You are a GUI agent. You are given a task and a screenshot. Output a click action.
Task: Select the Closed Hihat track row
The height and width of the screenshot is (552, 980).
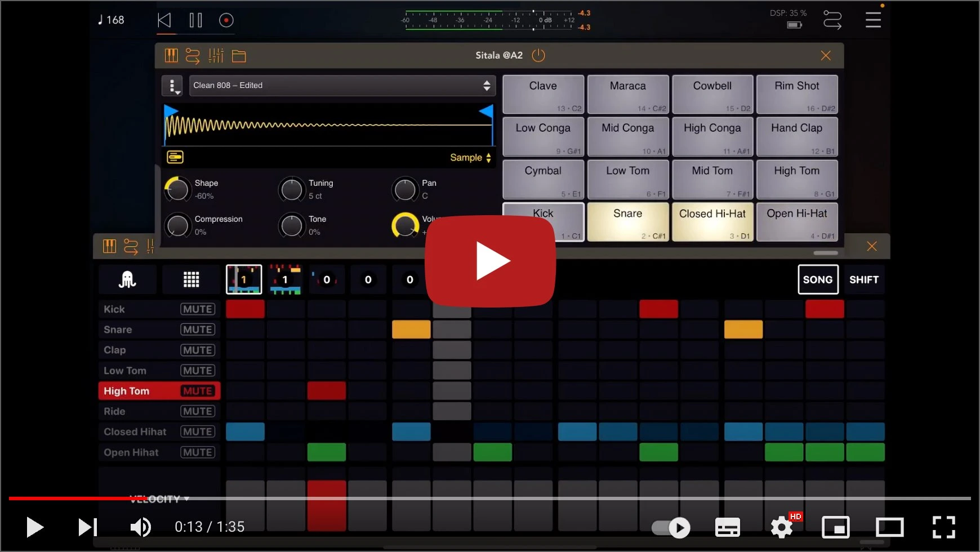pos(135,432)
